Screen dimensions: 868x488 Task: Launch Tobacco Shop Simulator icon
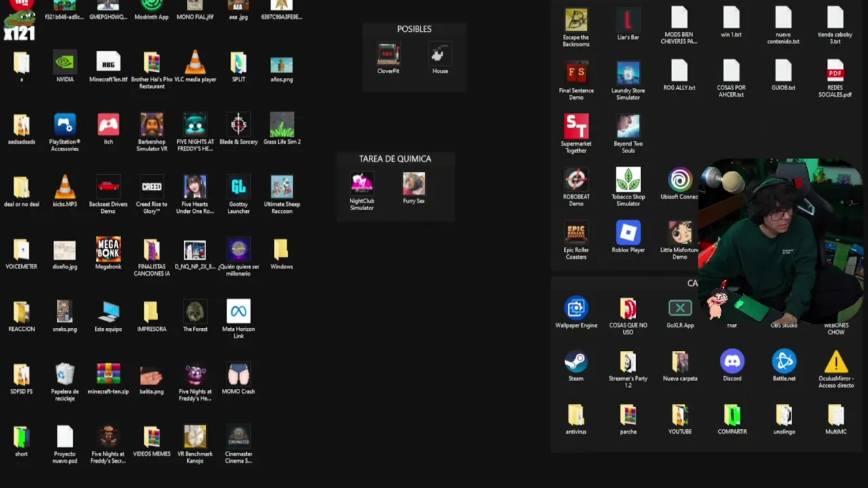tap(628, 180)
